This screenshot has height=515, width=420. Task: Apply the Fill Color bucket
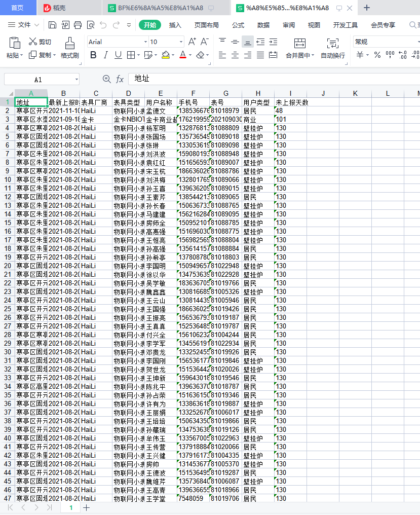tap(166, 55)
